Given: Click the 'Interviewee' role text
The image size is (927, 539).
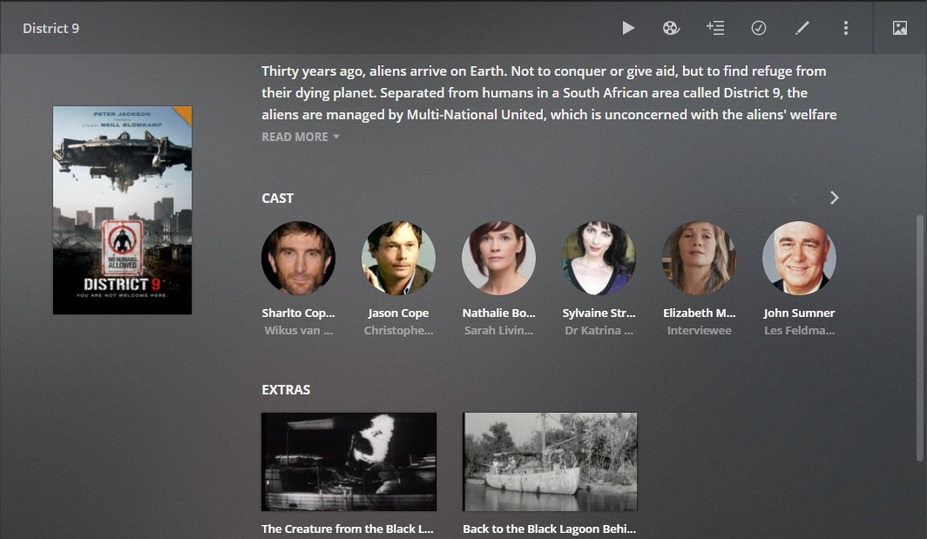Looking at the screenshot, I should [x=699, y=330].
